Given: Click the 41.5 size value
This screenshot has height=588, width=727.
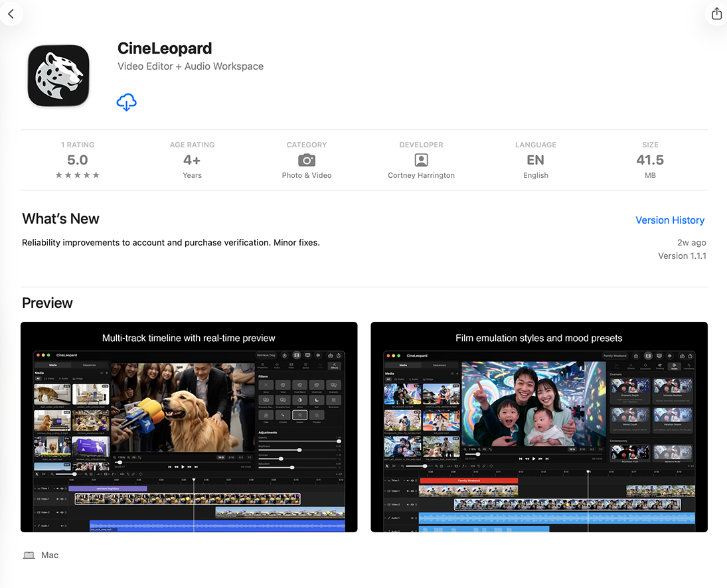Looking at the screenshot, I should [650, 160].
